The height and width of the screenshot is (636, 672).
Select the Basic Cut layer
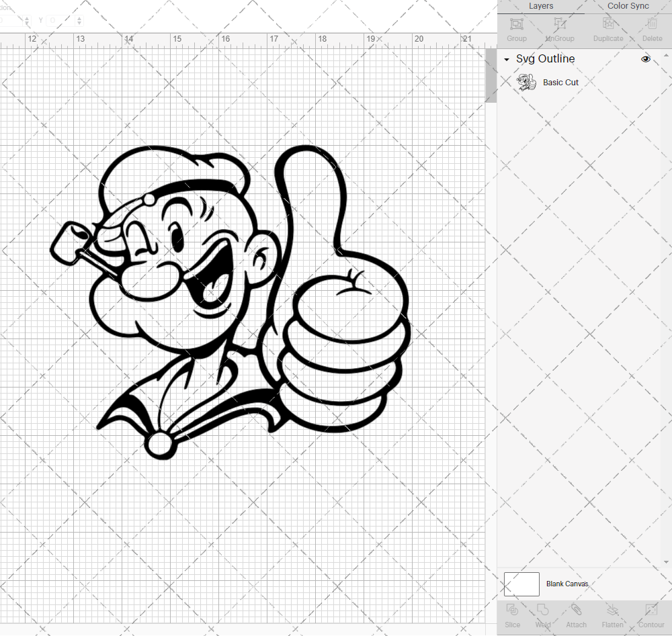[x=560, y=82]
